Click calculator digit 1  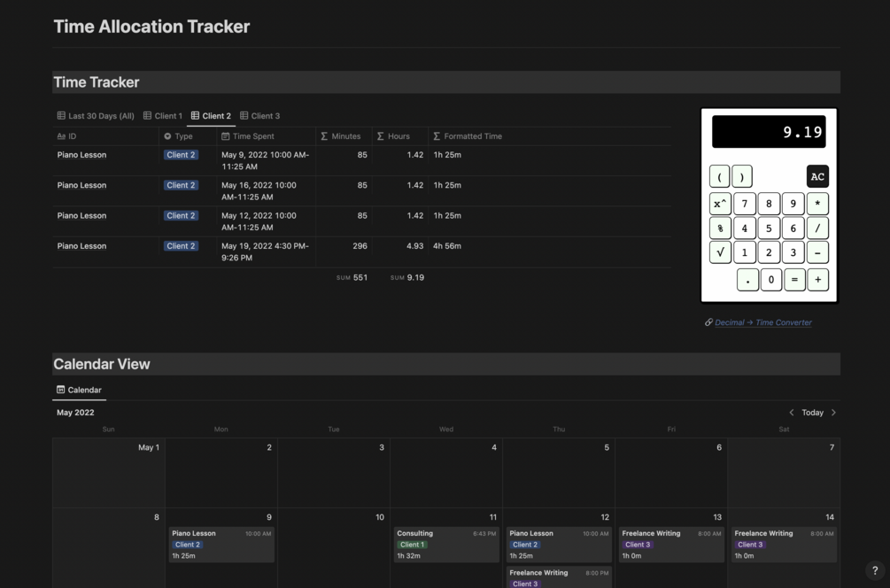[745, 252]
